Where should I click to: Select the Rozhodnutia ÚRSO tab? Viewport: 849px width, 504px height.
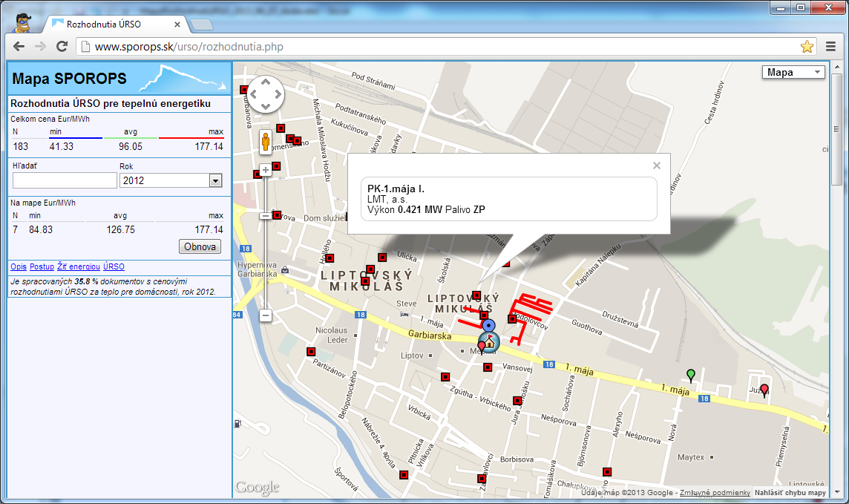click(x=103, y=24)
